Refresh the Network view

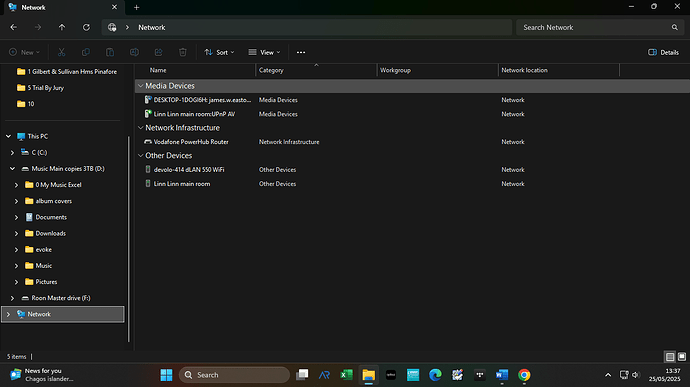[86, 27]
